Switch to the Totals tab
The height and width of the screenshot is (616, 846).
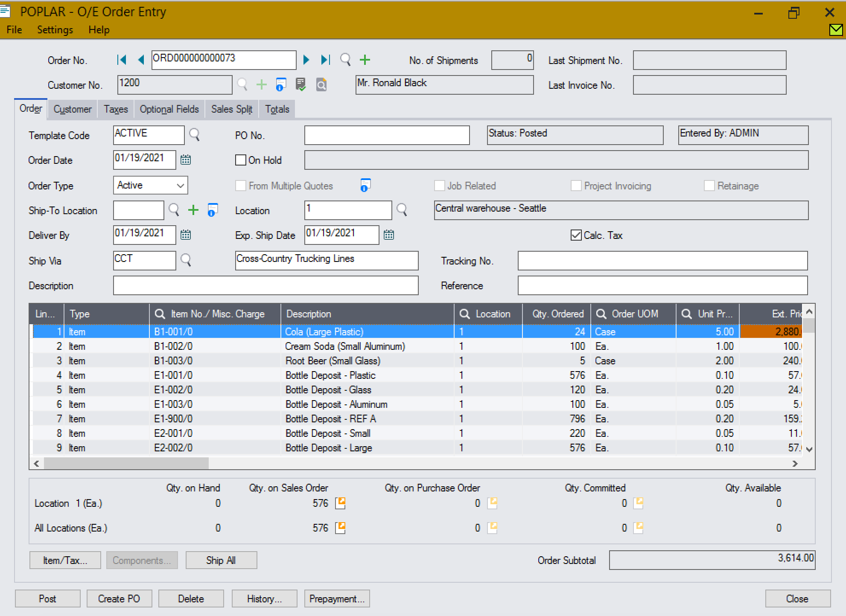pyautogui.click(x=277, y=109)
